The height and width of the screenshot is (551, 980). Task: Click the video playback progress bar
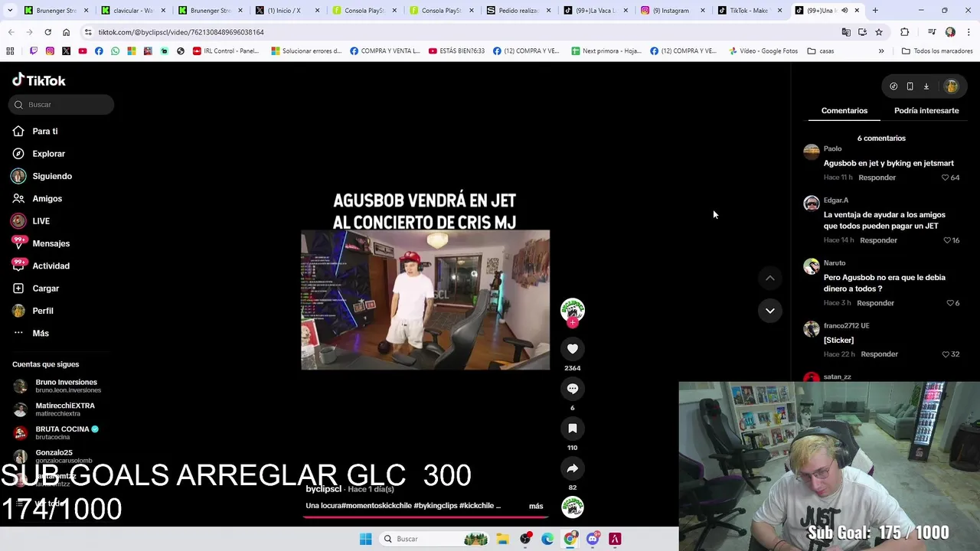pos(425,517)
